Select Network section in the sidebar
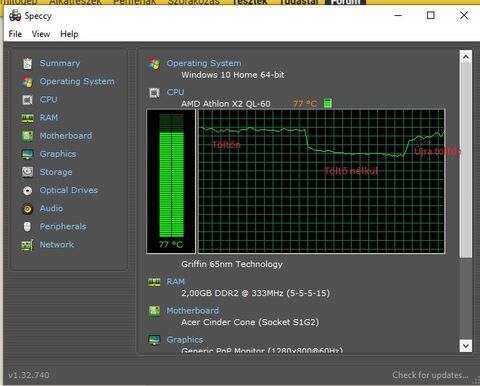Viewport: 480px width, 386px height. 57,245
